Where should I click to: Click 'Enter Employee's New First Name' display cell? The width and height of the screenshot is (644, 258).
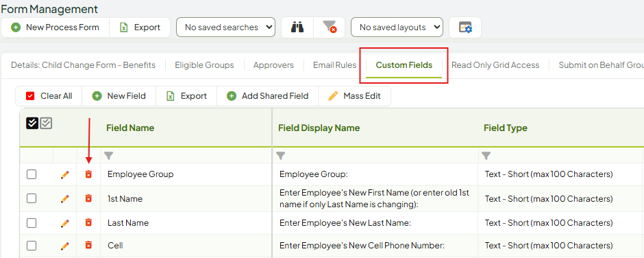374,199
